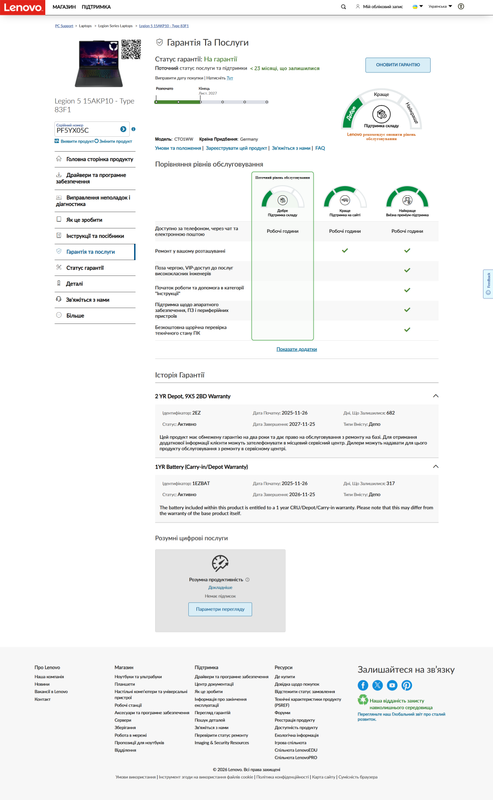
Task: Select 'Статус гарантії' sidebar item
Action: pos(95,268)
